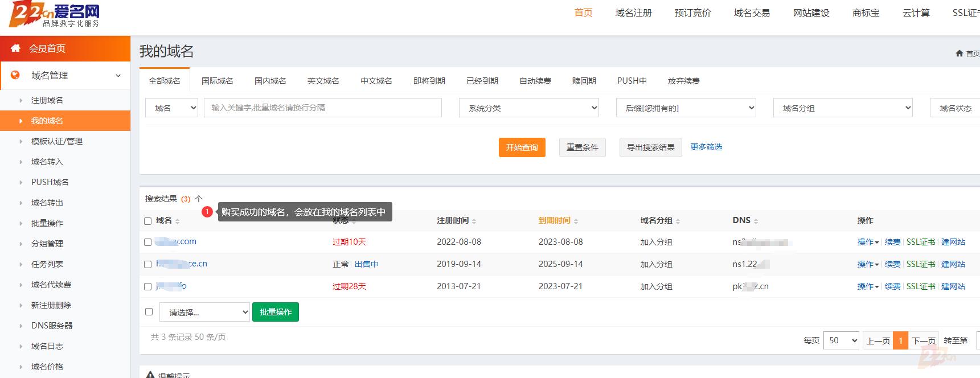Switch to the 即将到期 tab
The width and height of the screenshot is (980, 378).
click(x=429, y=81)
